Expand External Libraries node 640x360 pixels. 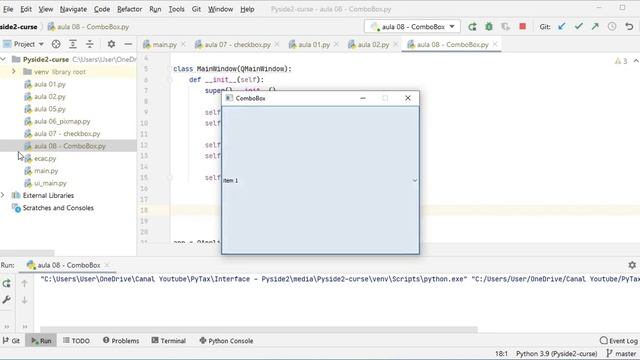(3, 195)
